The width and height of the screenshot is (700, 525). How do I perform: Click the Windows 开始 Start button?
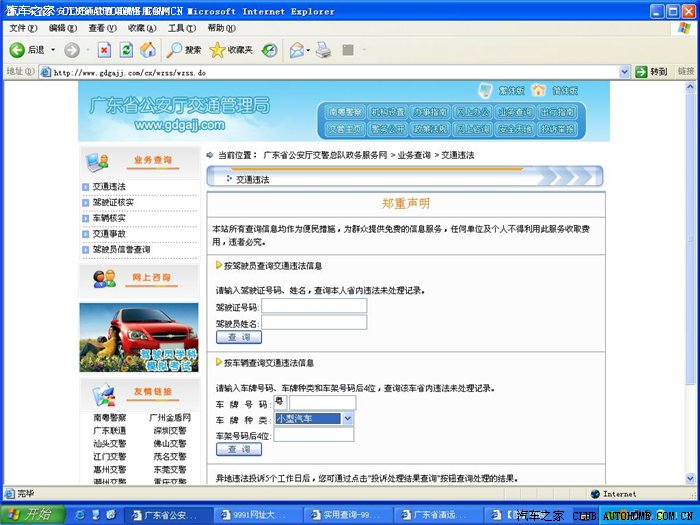click(30, 514)
